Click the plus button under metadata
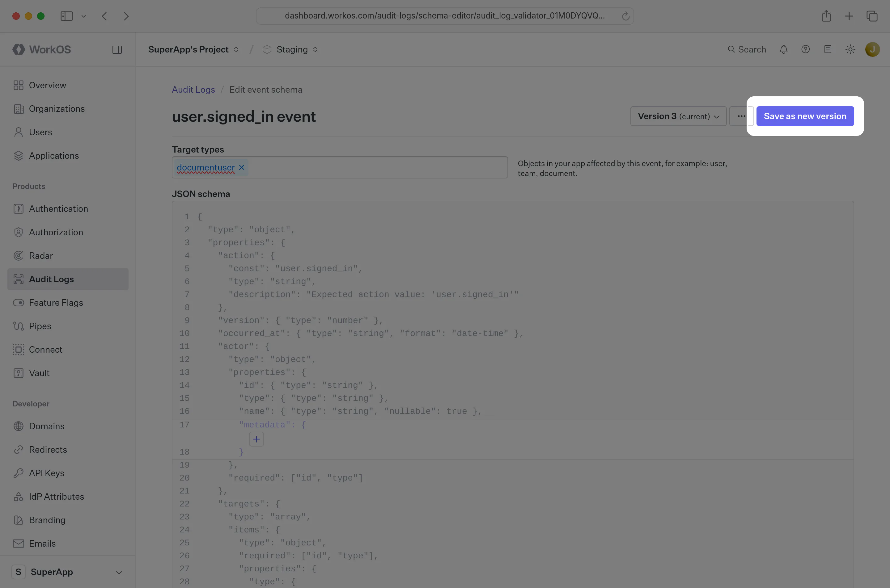This screenshot has width=890, height=588. point(256,439)
